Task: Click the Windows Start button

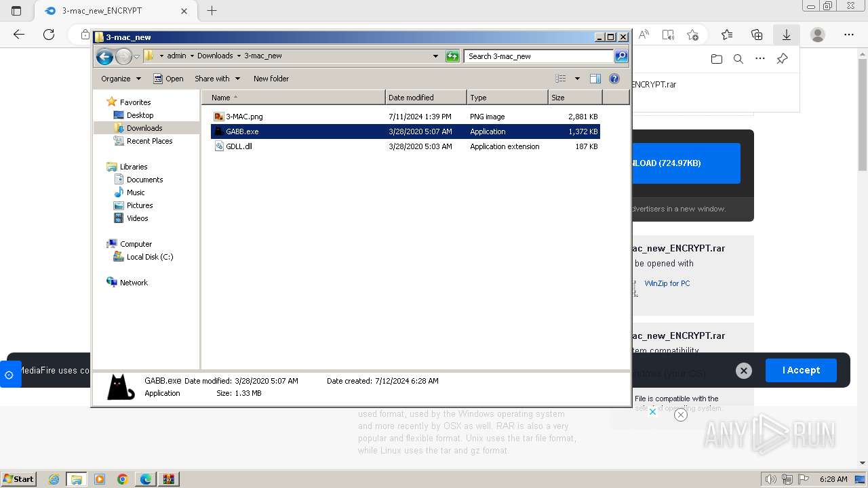Action: click(19, 479)
